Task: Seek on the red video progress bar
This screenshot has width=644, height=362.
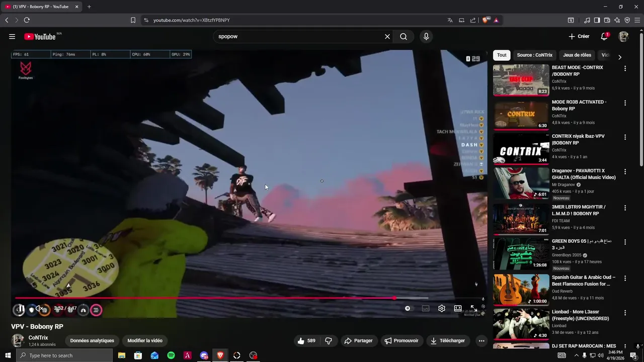Action: pyautogui.click(x=249, y=298)
